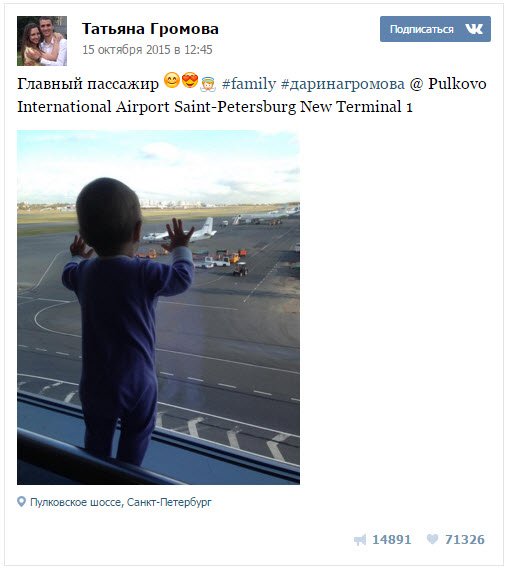Open the airport window photo
The height and width of the screenshot is (571, 507).
158,307
